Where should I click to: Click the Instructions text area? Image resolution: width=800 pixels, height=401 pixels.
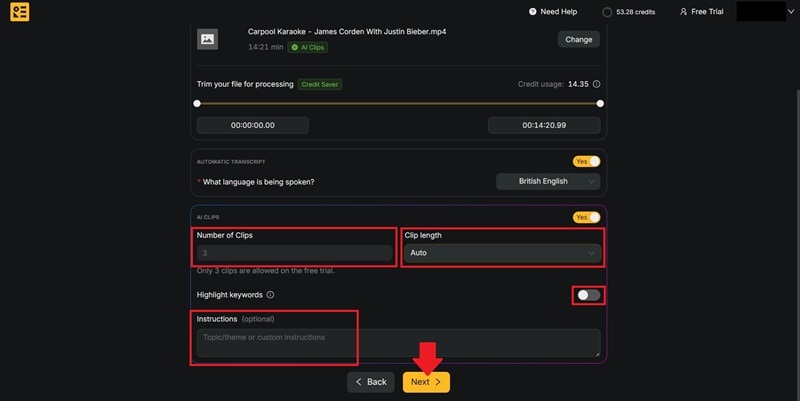398,343
